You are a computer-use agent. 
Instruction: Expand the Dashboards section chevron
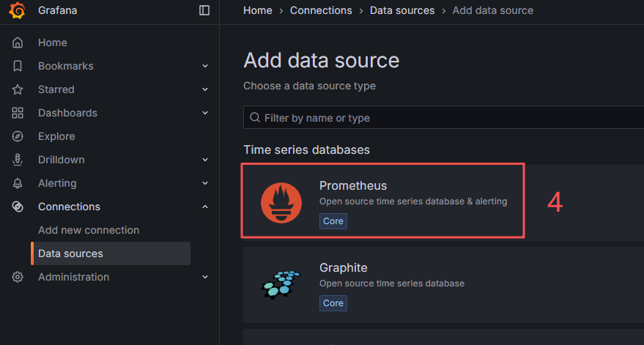pos(205,113)
